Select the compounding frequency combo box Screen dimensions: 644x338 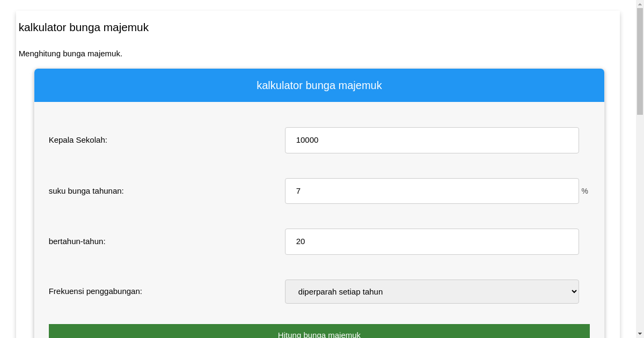click(x=431, y=291)
